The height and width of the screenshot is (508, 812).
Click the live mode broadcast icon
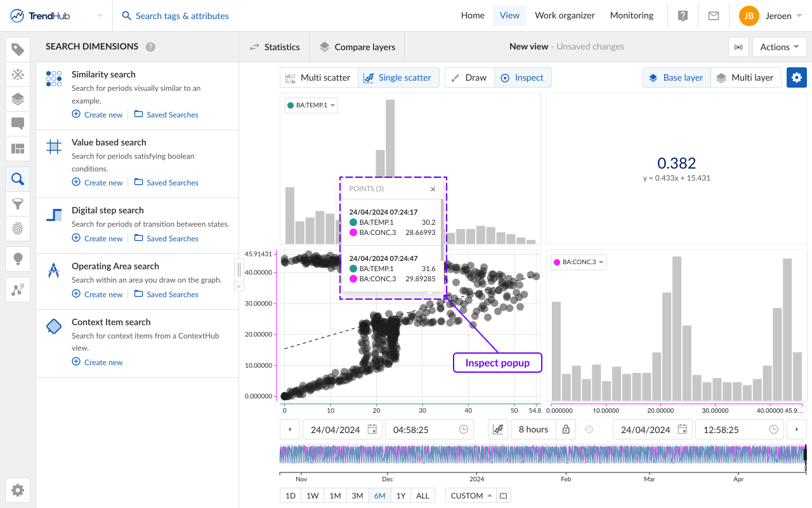(738, 47)
